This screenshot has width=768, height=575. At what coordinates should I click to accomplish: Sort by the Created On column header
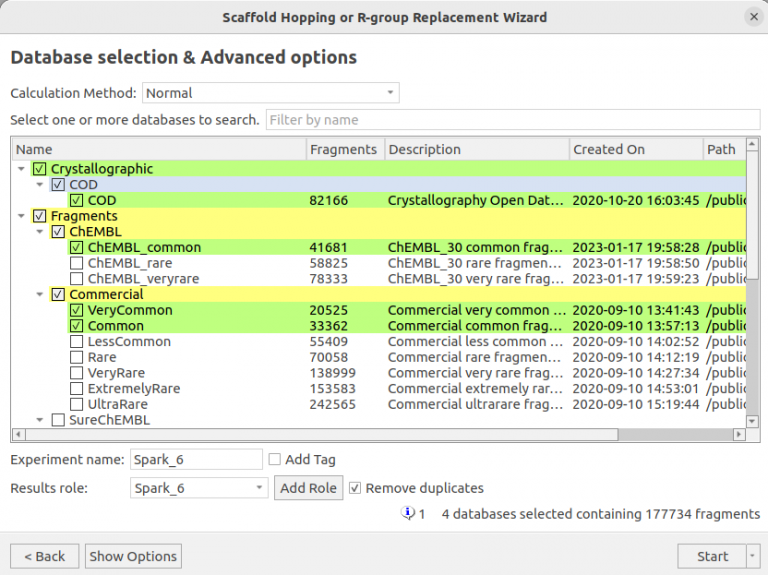click(609, 149)
